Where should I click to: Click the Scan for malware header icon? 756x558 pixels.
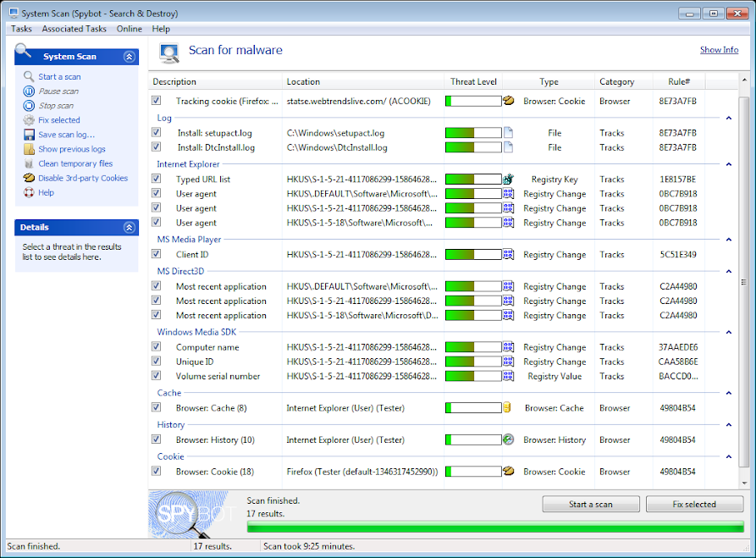(169, 53)
